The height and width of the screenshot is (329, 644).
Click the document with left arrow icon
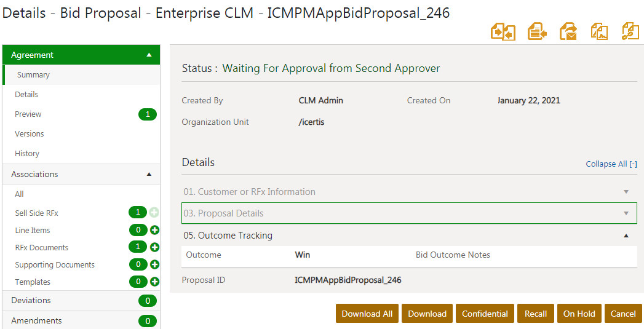point(537,31)
